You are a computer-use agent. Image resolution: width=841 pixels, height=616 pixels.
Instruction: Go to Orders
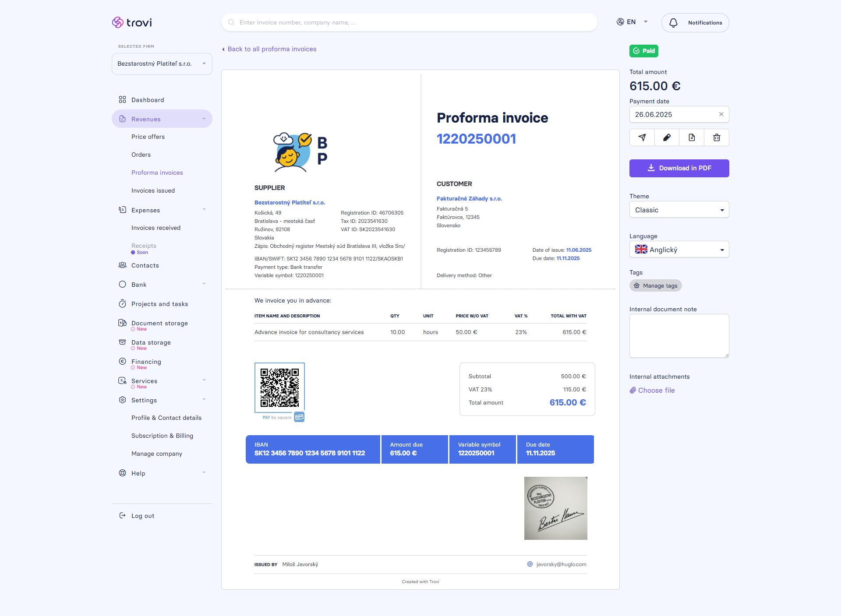pyautogui.click(x=141, y=155)
